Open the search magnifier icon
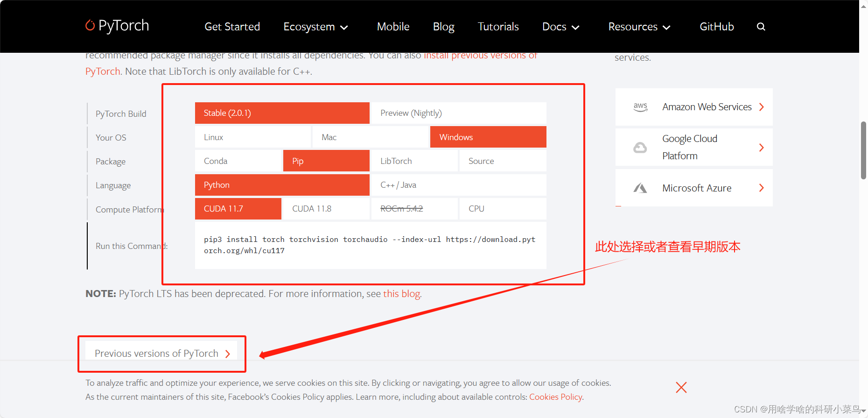Image resolution: width=868 pixels, height=418 pixels. [761, 27]
